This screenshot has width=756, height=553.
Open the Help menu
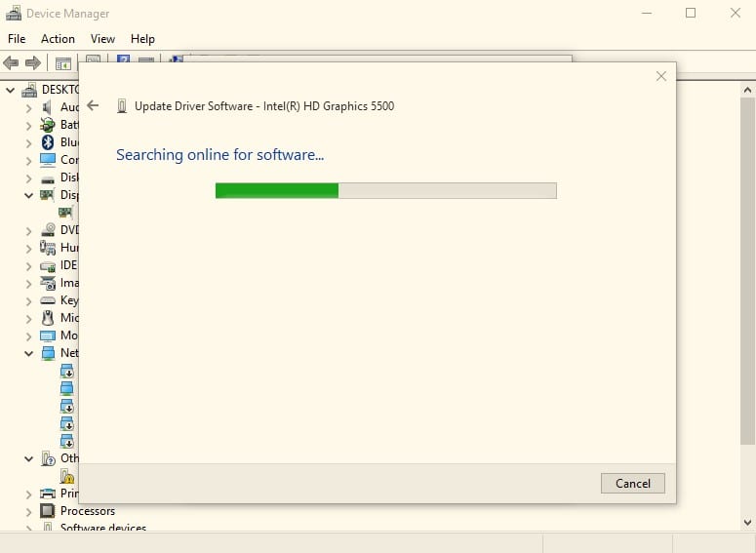(142, 39)
